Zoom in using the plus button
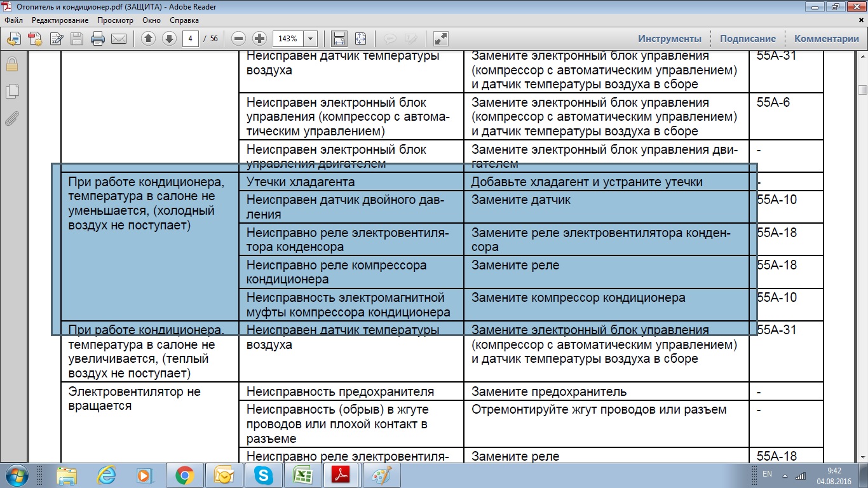868x488 pixels. click(x=259, y=39)
